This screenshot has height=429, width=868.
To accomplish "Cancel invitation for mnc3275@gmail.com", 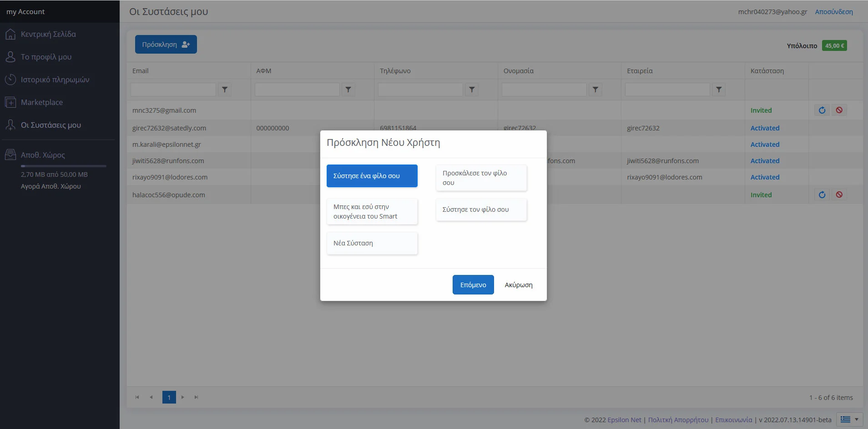I will tap(839, 110).
